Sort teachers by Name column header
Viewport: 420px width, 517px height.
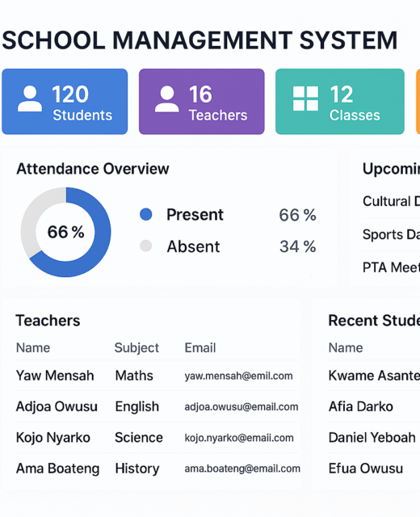(x=33, y=348)
